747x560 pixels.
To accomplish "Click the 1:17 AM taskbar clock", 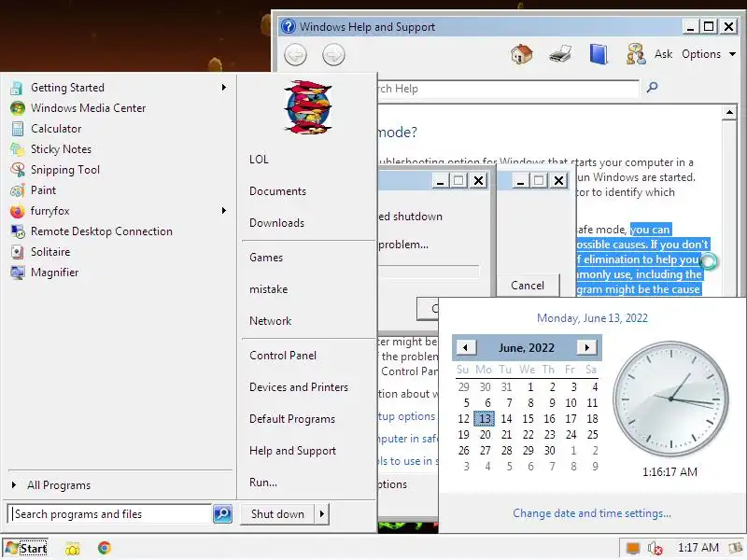I will tap(698, 548).
